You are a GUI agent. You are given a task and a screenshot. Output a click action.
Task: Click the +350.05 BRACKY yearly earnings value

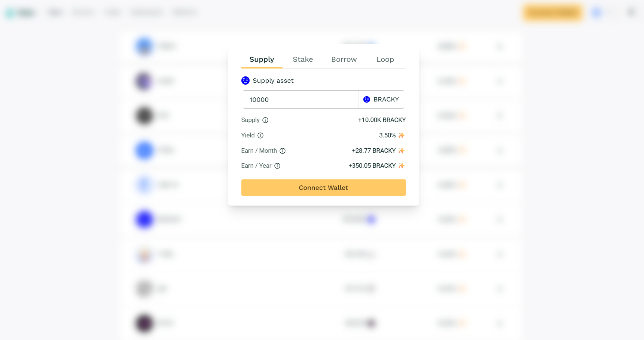(372, 166)
